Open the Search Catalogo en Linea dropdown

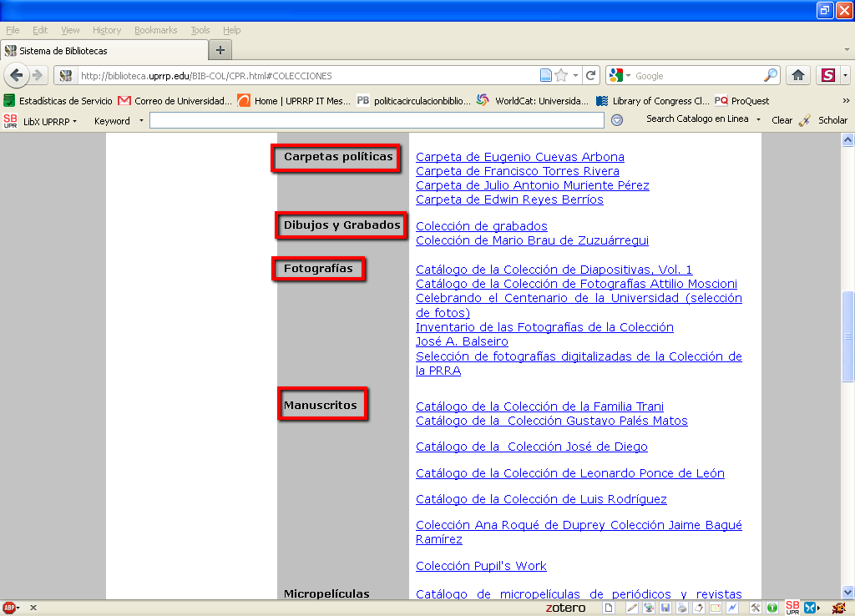click(x=703, y=120)
